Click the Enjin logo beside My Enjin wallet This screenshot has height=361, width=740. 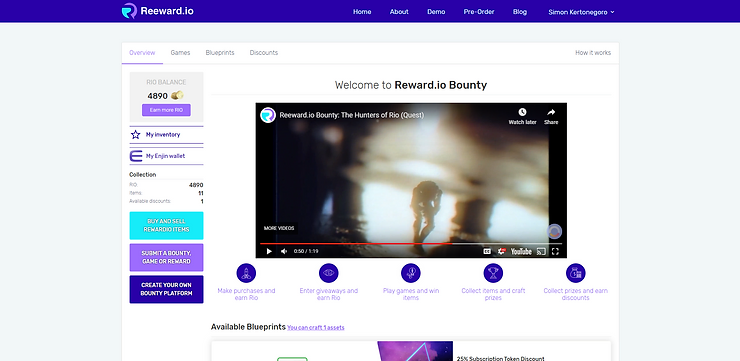pos(136,156)
